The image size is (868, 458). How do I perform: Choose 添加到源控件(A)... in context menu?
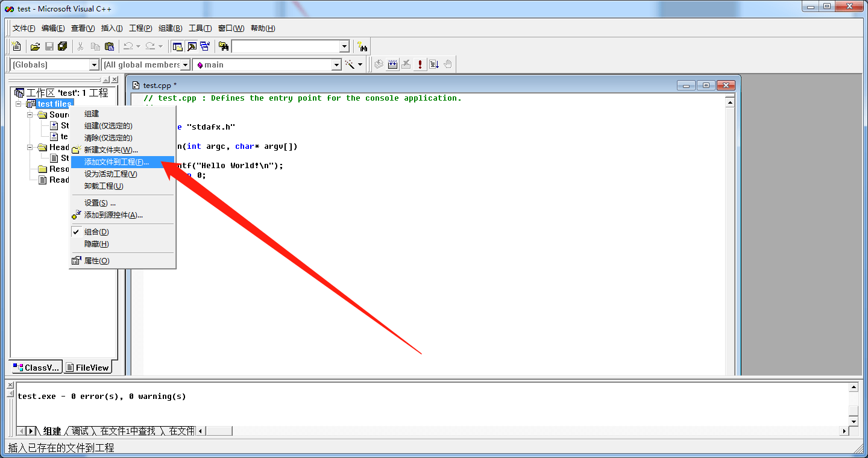(122, 215)
